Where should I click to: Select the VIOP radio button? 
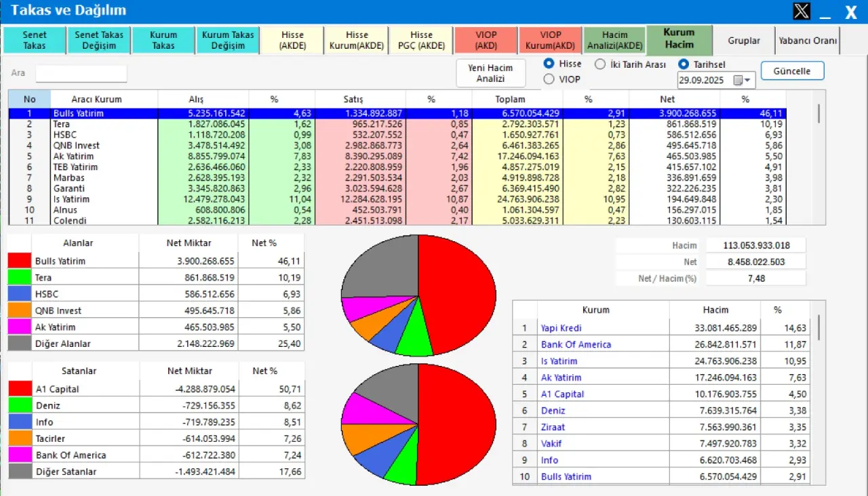tap(549, 79)
